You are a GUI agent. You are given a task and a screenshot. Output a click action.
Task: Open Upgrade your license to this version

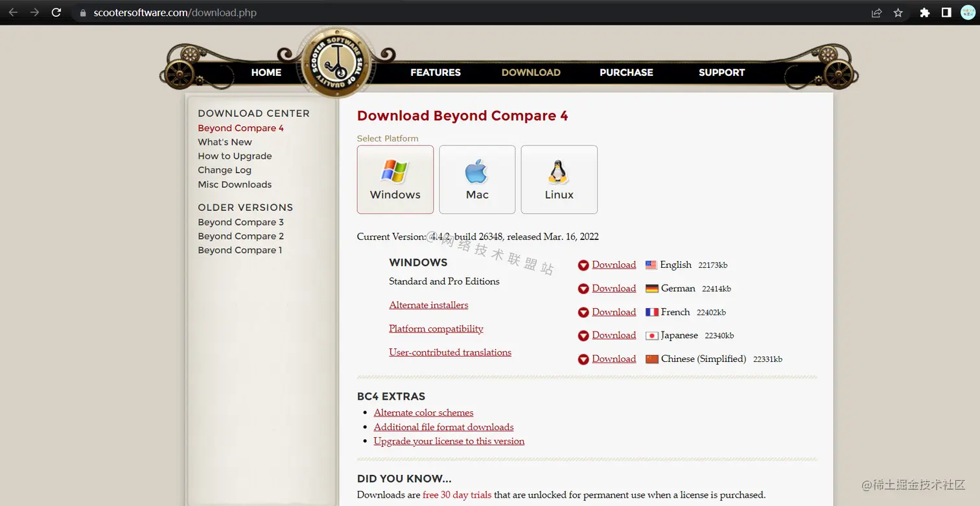pyautogui.click(x=449, y=441)
